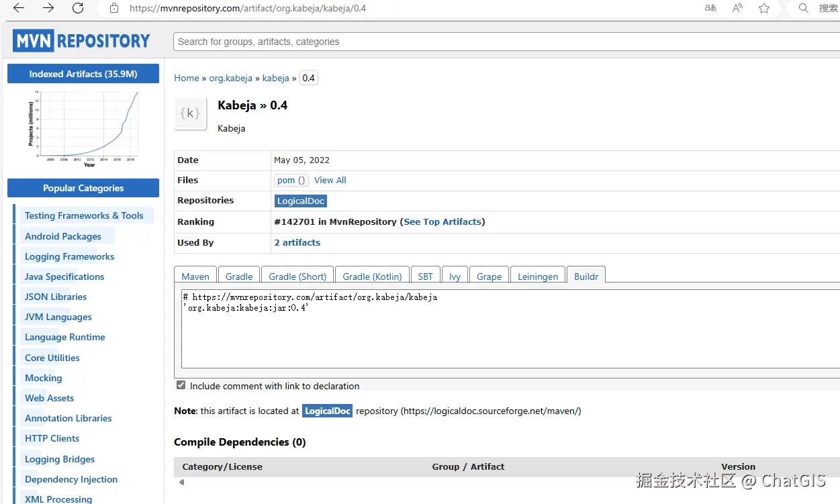
Task: Click the Kabeja {k} artifact icon
Action: [x=191, y=113]
